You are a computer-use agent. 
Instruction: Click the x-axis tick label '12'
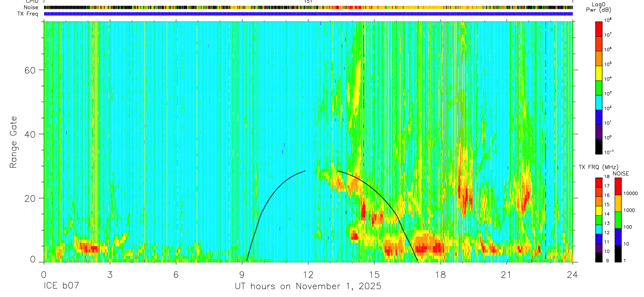(x=308, y=274)
